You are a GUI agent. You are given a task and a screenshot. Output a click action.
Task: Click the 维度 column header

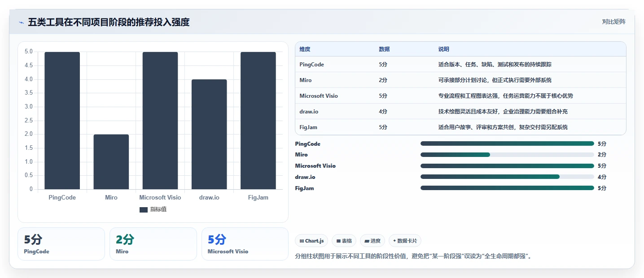point(305,49)
